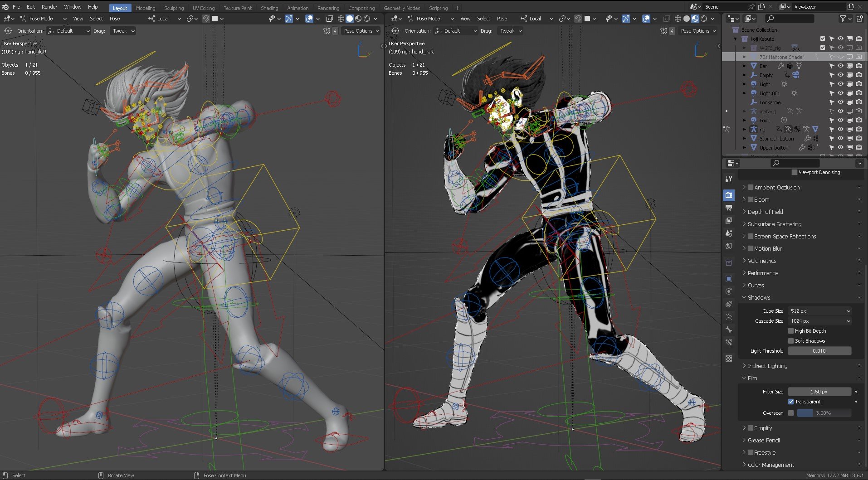Open the Render menu
This screenshot has width=868, height=480.
[x=49, y=7]
